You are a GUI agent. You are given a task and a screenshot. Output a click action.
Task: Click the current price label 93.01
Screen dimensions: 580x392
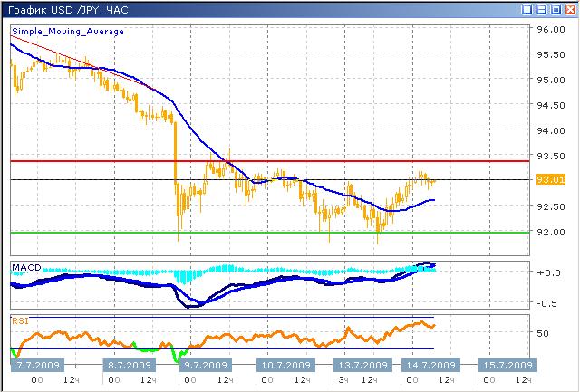coord(551,180)
